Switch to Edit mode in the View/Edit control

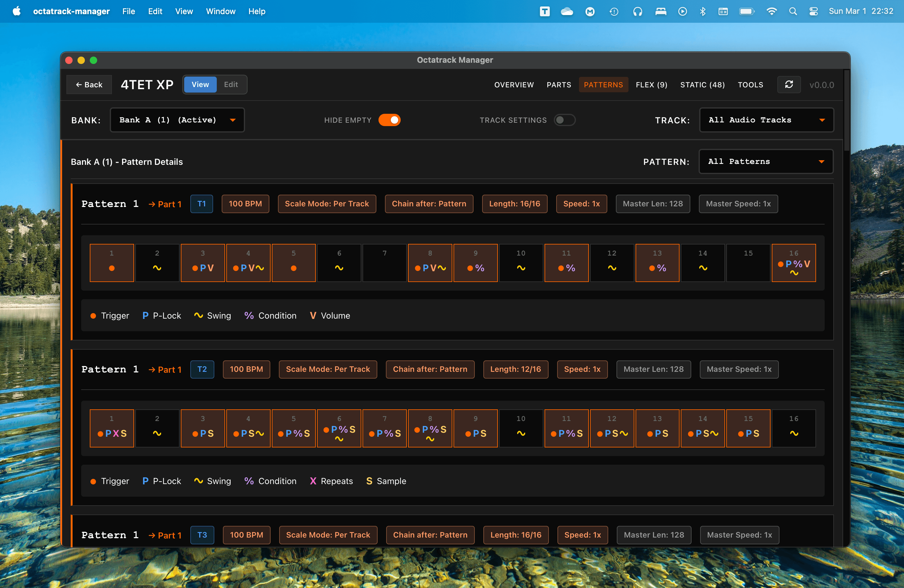231,84
